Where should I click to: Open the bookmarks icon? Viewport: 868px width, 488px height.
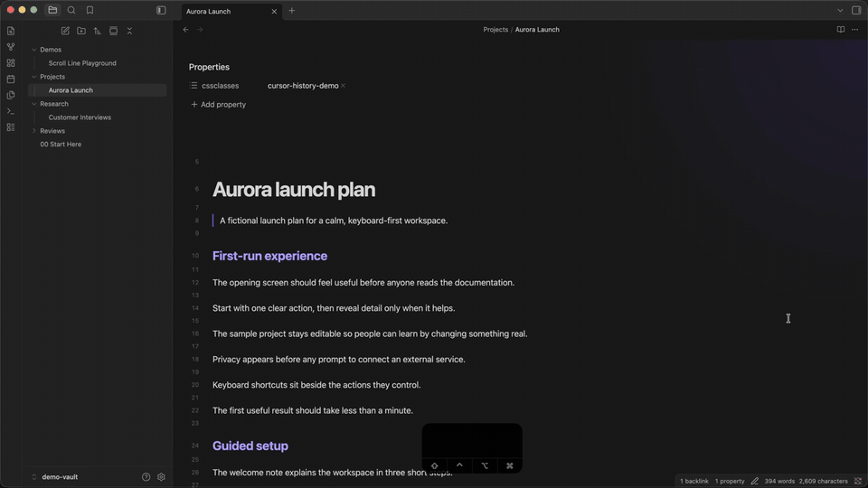[90, 10]
